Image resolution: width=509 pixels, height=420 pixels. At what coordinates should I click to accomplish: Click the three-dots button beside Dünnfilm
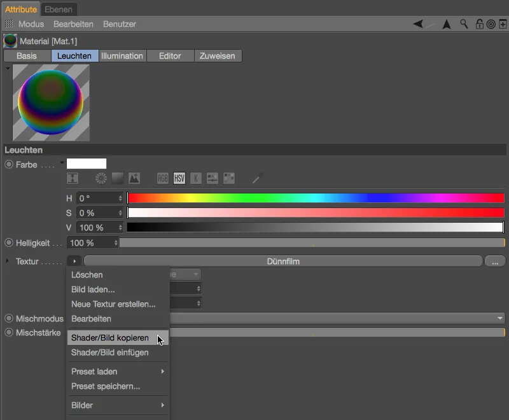point(495,261)
